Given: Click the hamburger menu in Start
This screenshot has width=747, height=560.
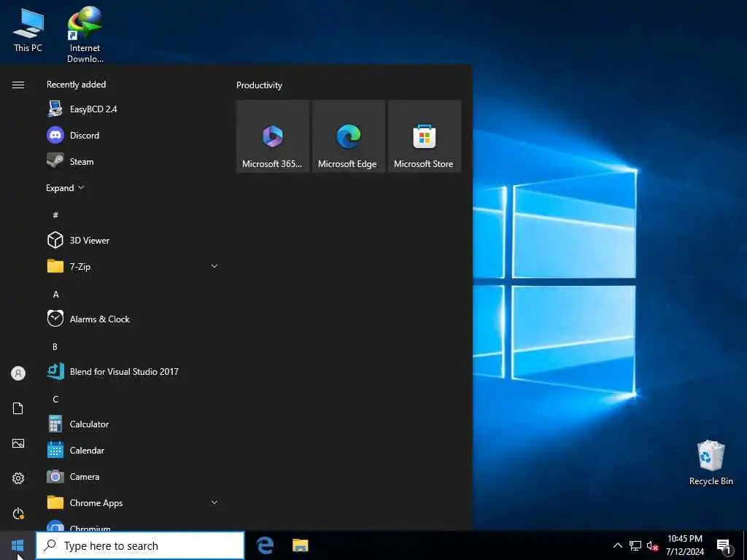Looking at the screenshot, I should [x=18, y=85].
